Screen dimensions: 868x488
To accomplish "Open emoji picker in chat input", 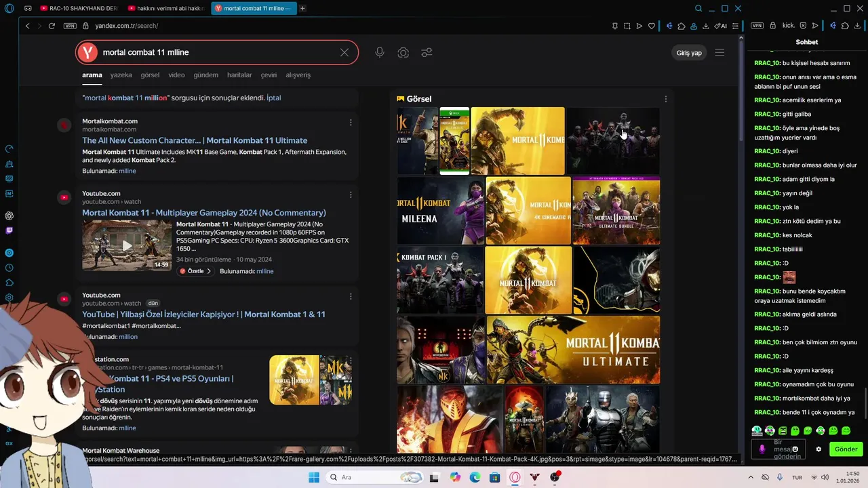I will tap(795, 449).
